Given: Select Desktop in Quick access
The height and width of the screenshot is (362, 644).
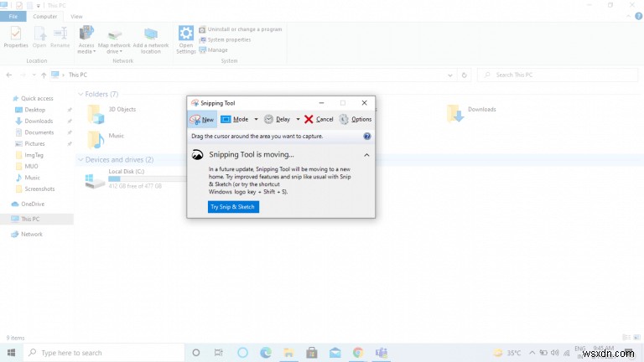Looking at the screenshot, I should [x=30, y=110].
